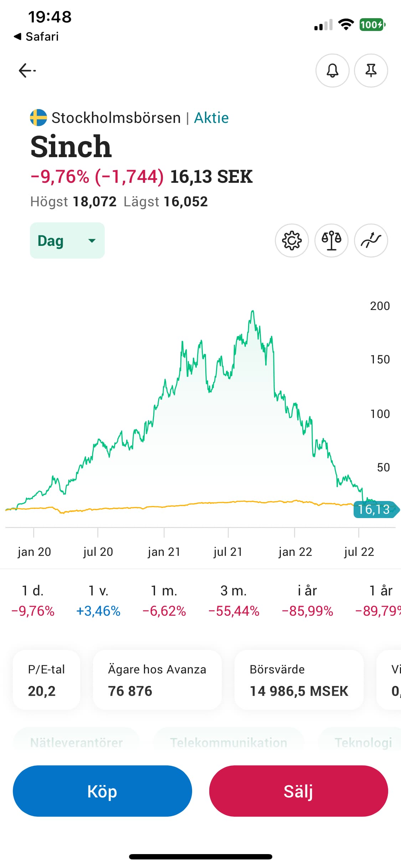This screenshot has width=401, height=868.
Task: Open price alert bell icon
Action: 332,71
